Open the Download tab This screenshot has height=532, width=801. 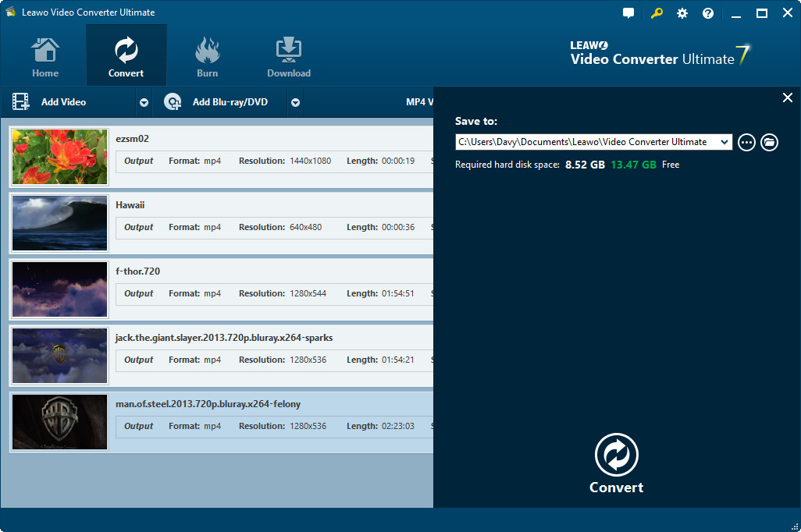pyautogui.click(x=289, y=55)
